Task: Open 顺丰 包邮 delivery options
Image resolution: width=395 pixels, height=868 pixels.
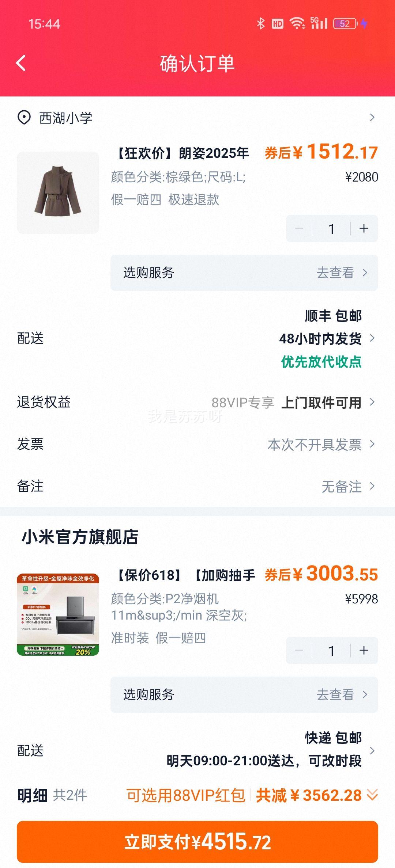Action: click(x=197, y=338)
